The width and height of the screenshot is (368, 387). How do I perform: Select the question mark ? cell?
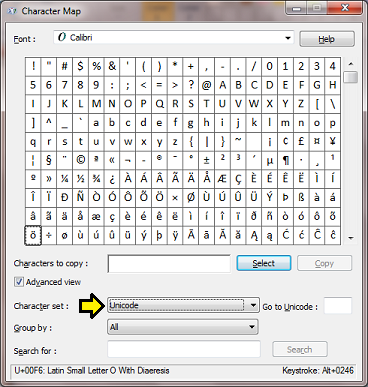pos(191,85)
